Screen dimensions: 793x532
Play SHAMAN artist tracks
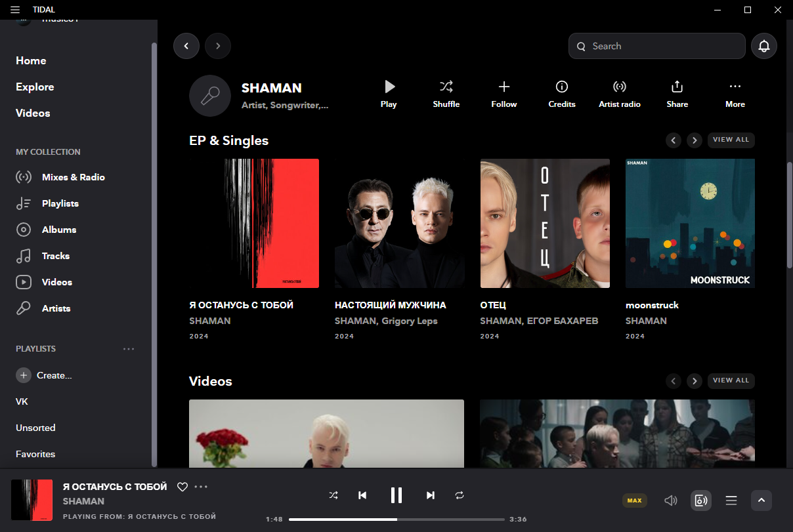[x=389, y=94]
